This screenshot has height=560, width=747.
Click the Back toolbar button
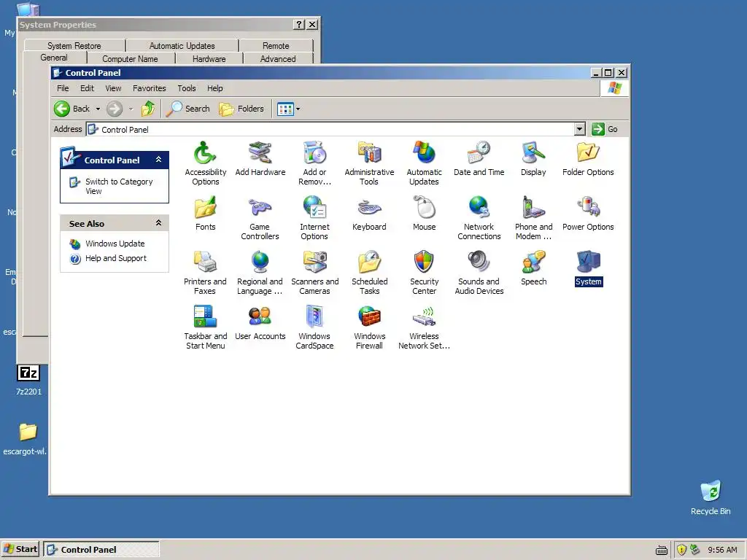pyautogui.click(x=72, y=109)
